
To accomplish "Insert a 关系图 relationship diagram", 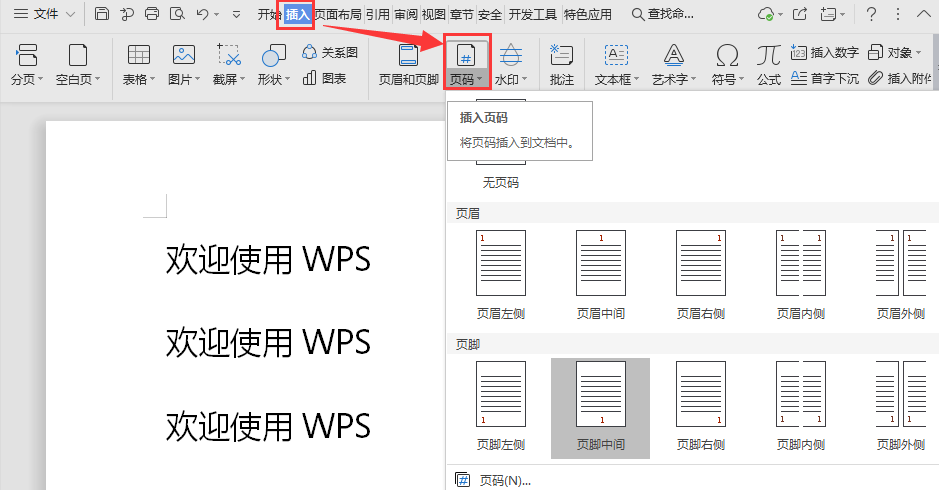I will [330, 53].
